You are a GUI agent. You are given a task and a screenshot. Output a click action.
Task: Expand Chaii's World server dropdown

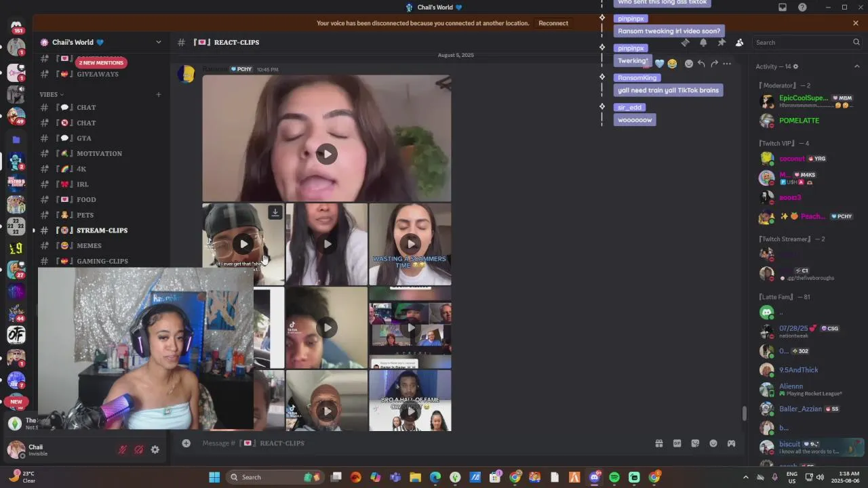[x=159, y=42]
